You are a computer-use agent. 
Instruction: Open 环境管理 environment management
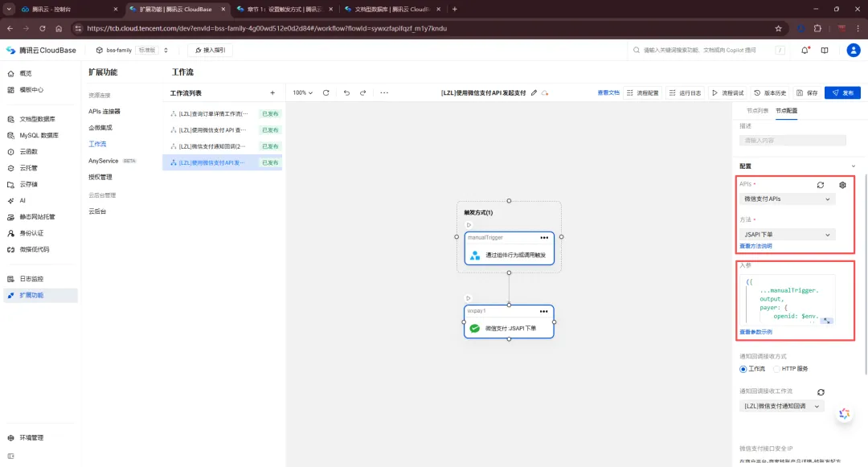point(31,438)
